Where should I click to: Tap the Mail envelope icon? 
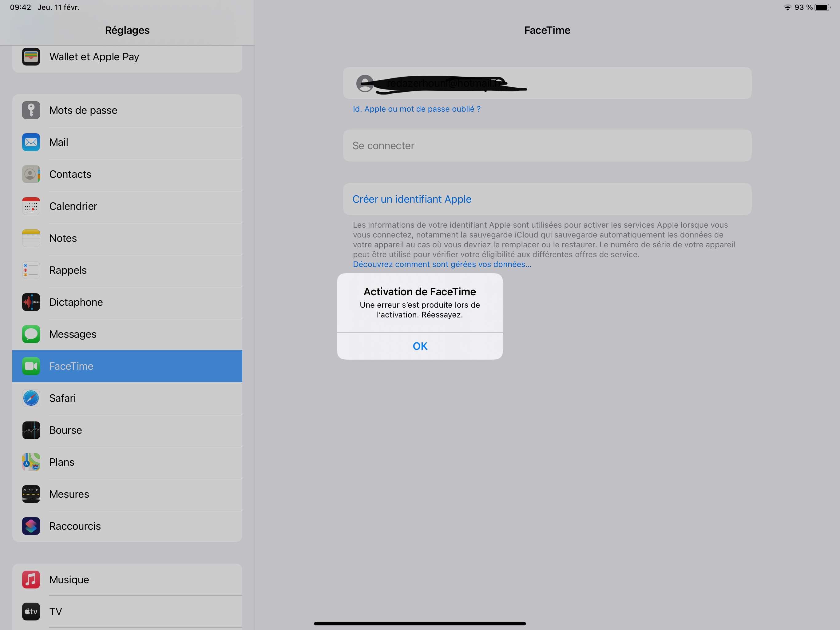coord(31,142)
